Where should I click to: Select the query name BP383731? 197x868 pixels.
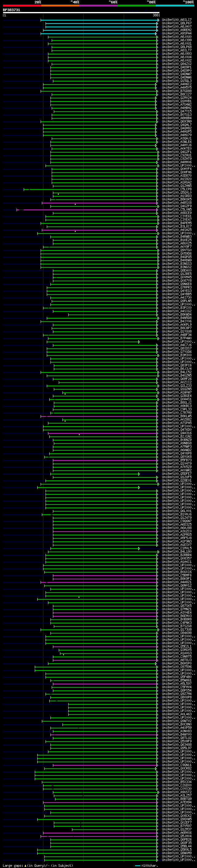pos(11,10)
